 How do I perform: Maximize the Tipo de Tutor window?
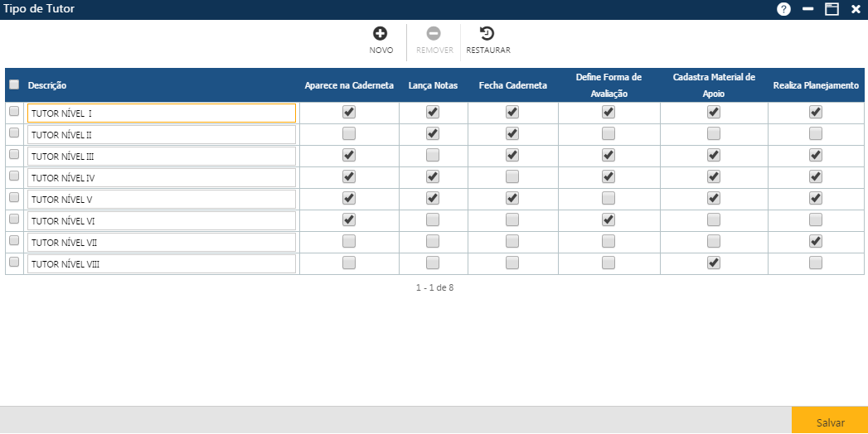[x=832, y=9]
